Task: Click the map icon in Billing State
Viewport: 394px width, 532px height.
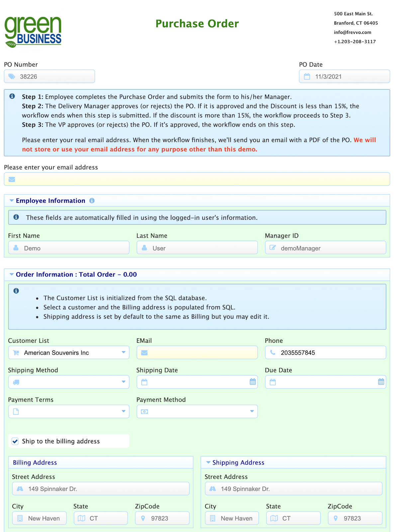Action: 81,518
